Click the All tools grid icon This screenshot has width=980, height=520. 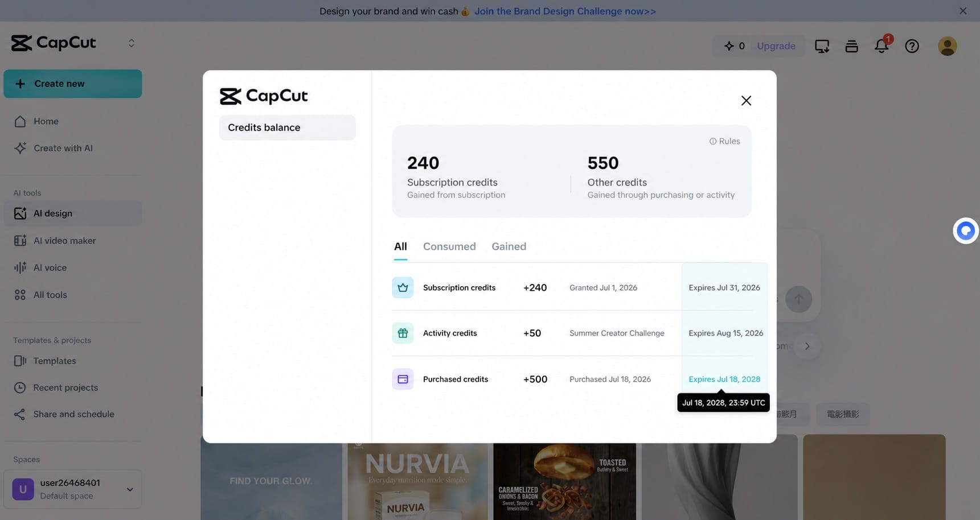coord(20,295)
